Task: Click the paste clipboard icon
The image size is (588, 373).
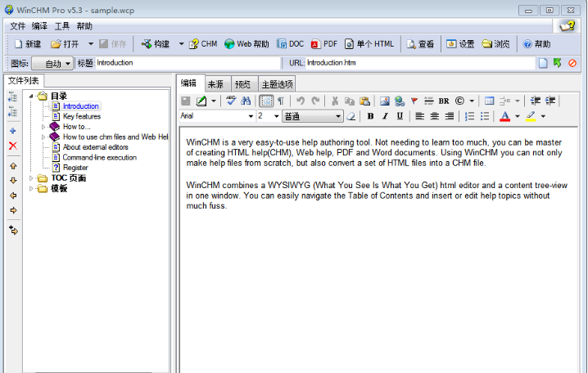Action: tap(364, 101)
